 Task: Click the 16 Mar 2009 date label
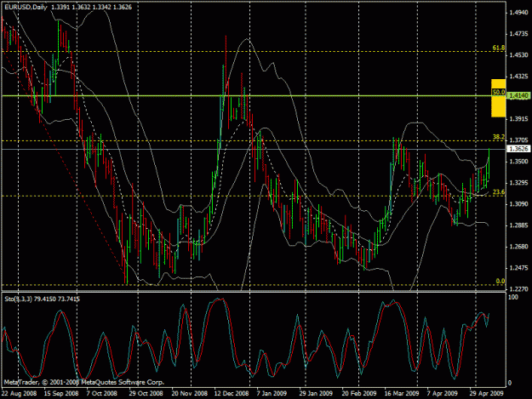402,393
